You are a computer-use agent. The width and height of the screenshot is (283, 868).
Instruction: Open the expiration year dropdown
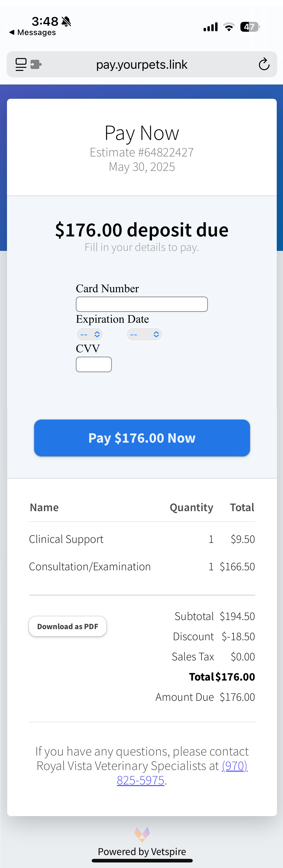pyautogui.click(x=144, y=334)
